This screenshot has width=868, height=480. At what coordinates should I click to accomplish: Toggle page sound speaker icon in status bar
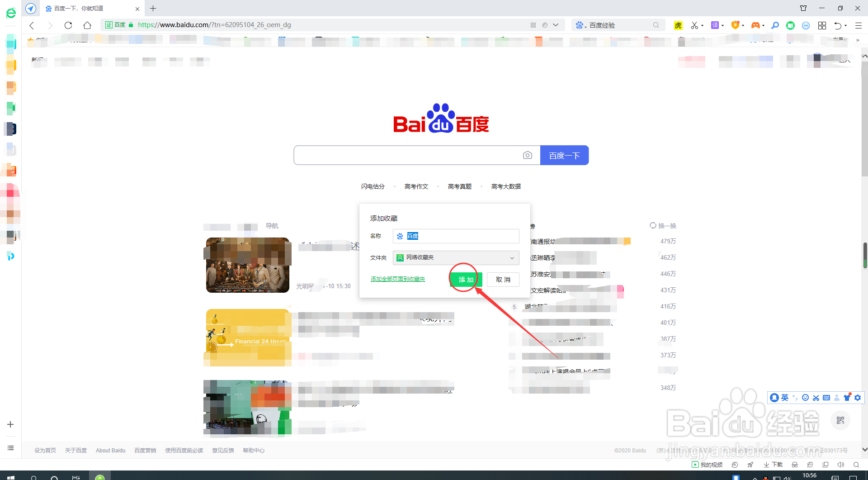[x=841, y=465]
